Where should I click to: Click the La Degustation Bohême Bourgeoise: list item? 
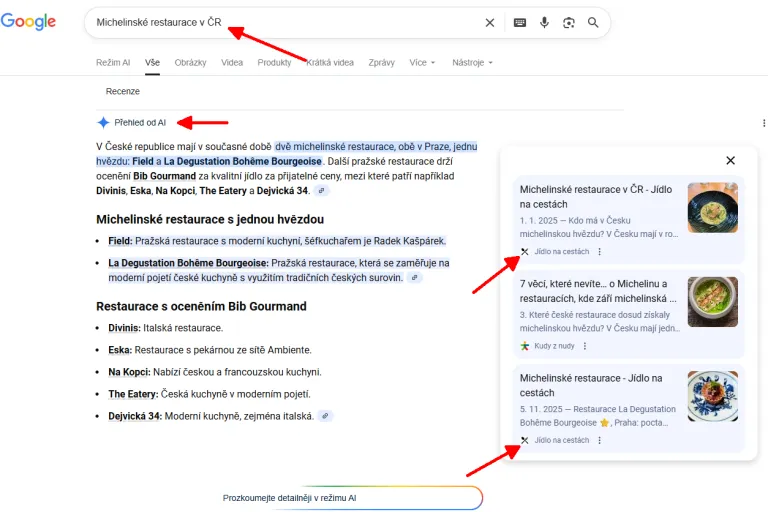point(279,270)
